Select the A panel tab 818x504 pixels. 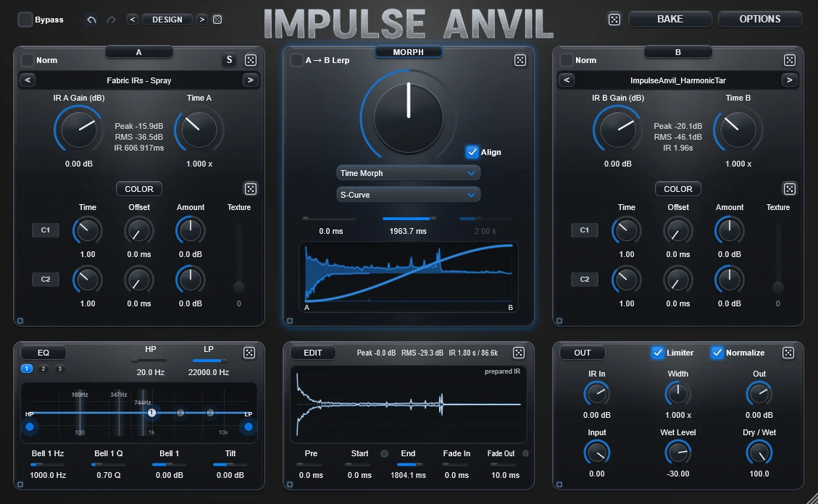coord(139,52)
